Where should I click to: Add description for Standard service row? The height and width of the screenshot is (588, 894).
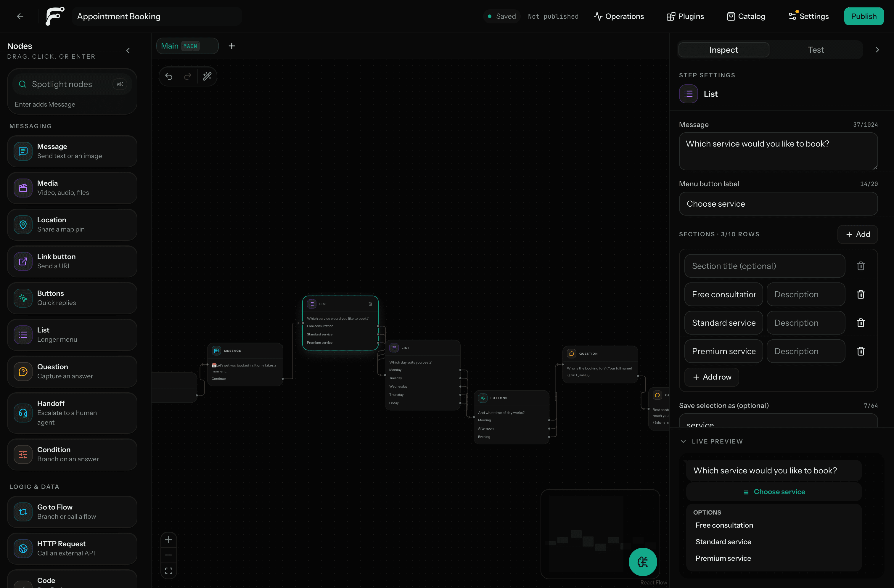tap(806, 323)
